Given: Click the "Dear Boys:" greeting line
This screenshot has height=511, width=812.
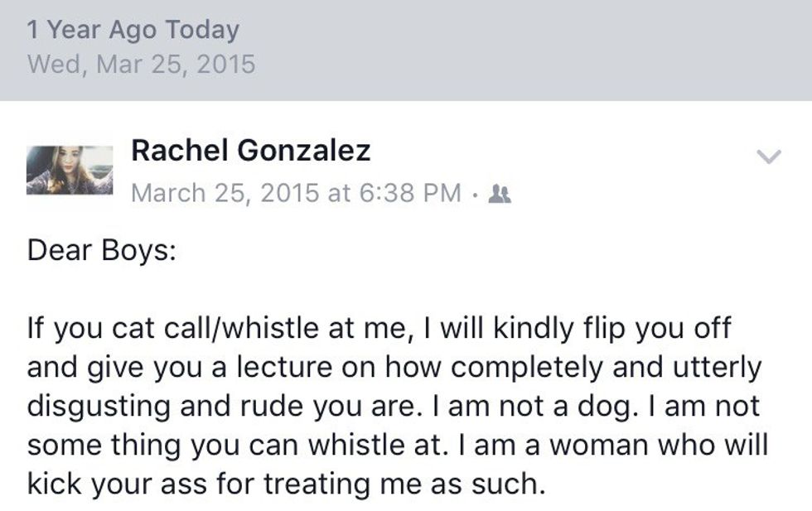Looking at the screenshot, I should point(101,250).
